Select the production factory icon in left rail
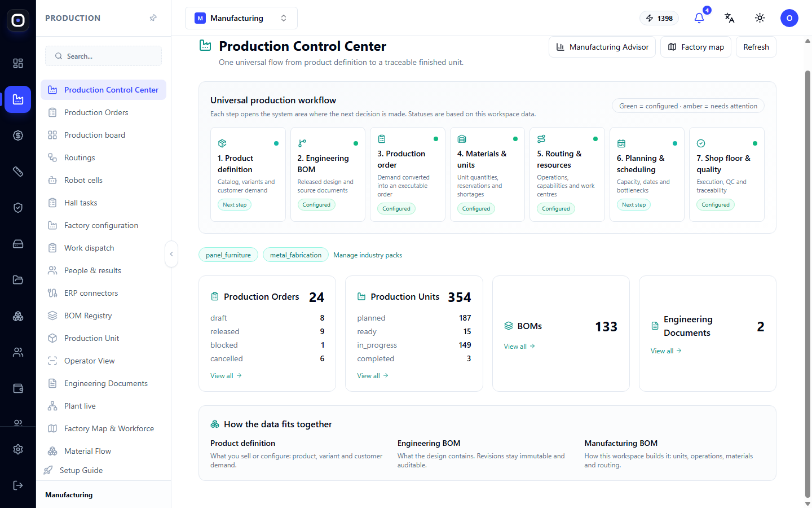Screen dimensions: 812x508 pos(18,99)
